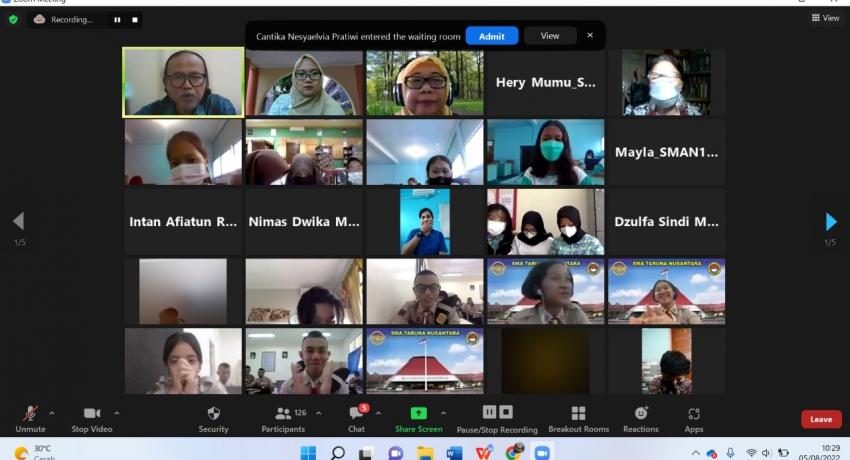This screenshot has width=850, height=460.
Task: Select Mayla_SMAN1... participant tile
Action: point(666,152)
